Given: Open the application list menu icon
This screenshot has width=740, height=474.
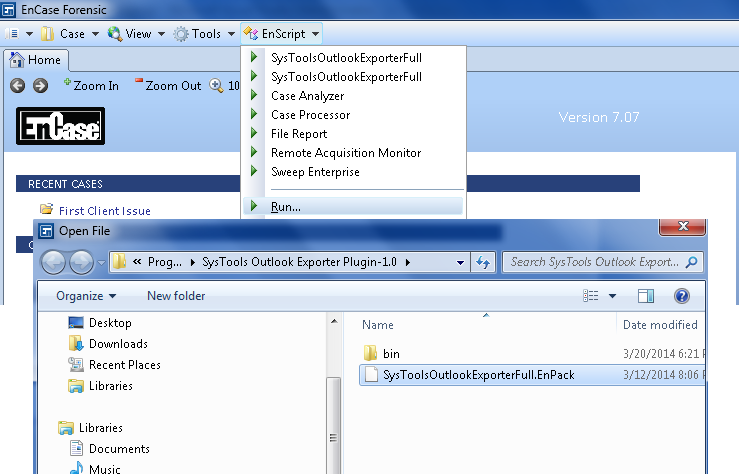Looking at the screenshot, I should [x=12, y=34].
